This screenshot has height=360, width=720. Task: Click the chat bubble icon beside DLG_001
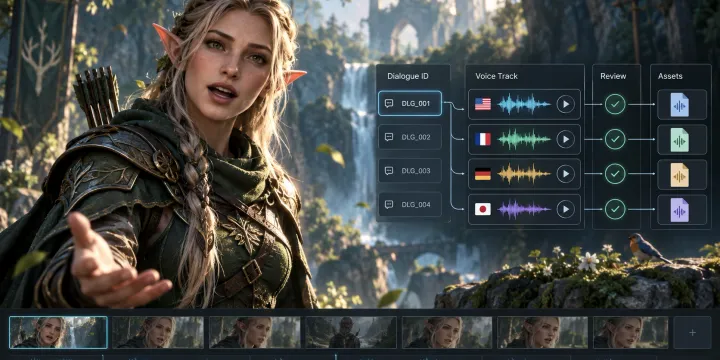point(389,103)
